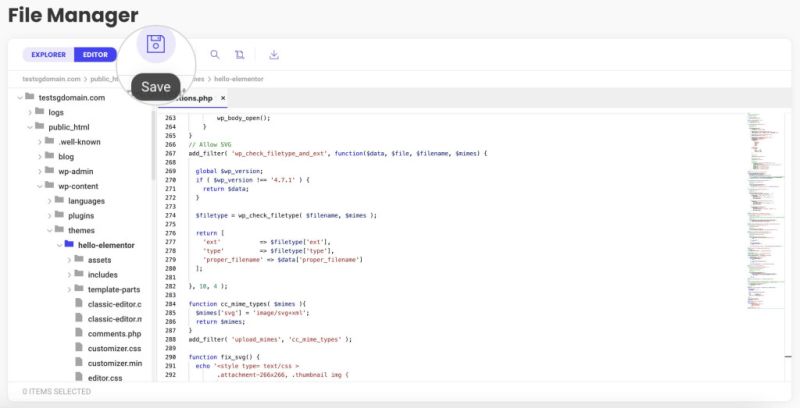Expand the .well-known folder chevron
This screenshot has width=800, height=408.
tap(40, 142)
